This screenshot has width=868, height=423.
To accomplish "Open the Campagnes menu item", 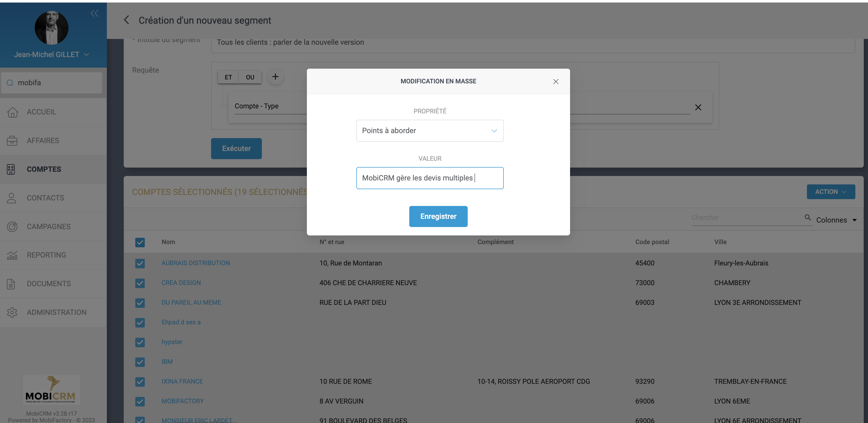I will pyautogui.click(x=48, y=226).
